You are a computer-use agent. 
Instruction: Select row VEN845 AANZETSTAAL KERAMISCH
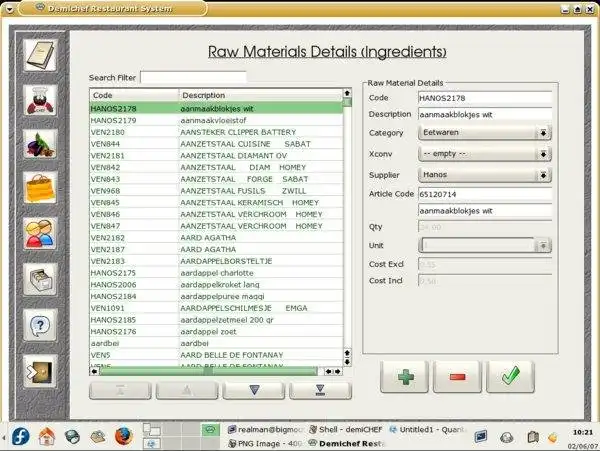click(x=216, y=203)
